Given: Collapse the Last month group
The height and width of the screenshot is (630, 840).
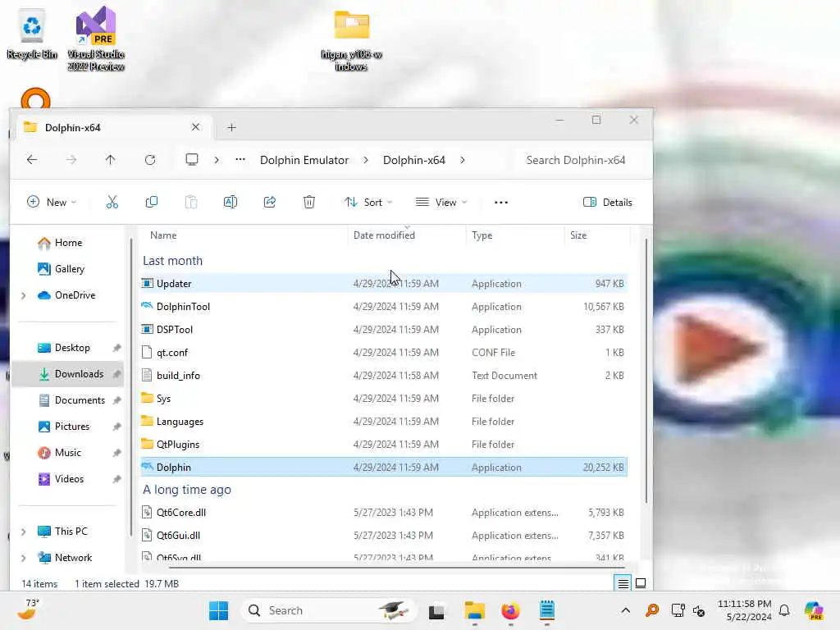Looking at the screenshot, I should (172, 261).
